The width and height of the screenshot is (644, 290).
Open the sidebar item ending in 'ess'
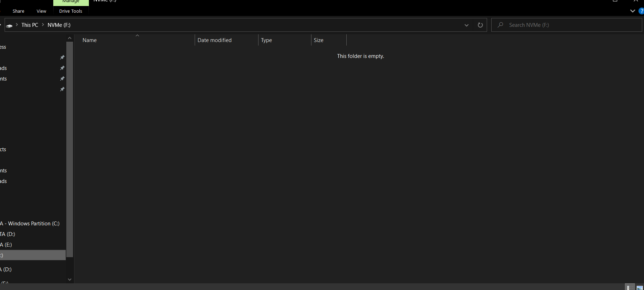[x=33, y=47]
